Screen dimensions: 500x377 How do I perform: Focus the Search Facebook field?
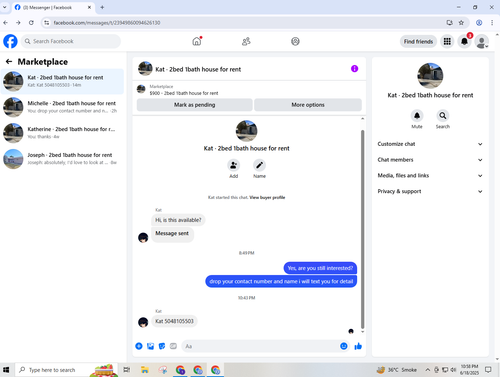pos(71,41)
